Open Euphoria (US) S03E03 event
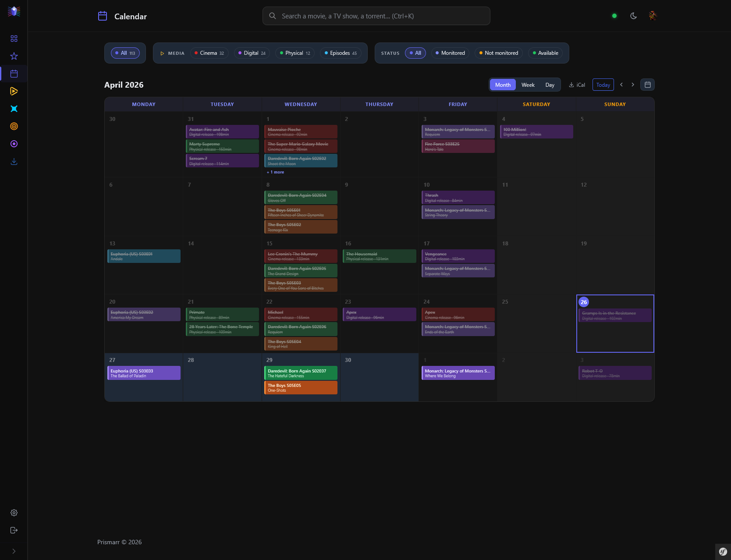The width and height of the screenshot is (731, 560). coord(144,373)
